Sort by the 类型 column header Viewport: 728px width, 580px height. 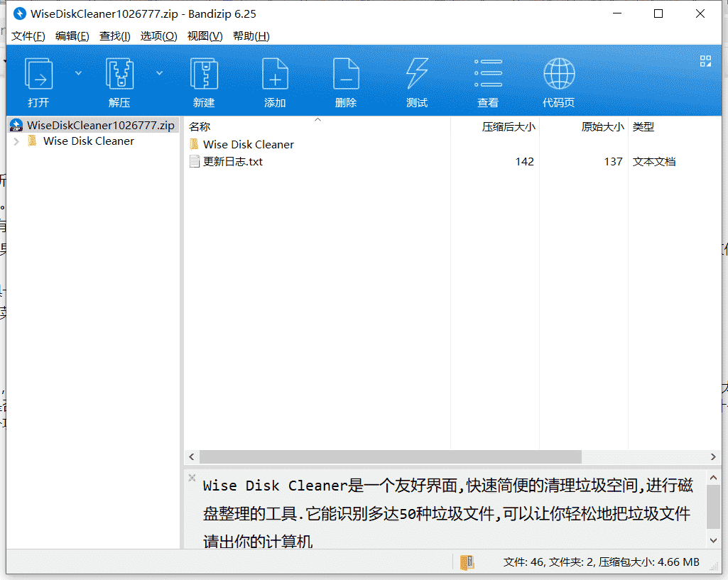click(643, 126)
